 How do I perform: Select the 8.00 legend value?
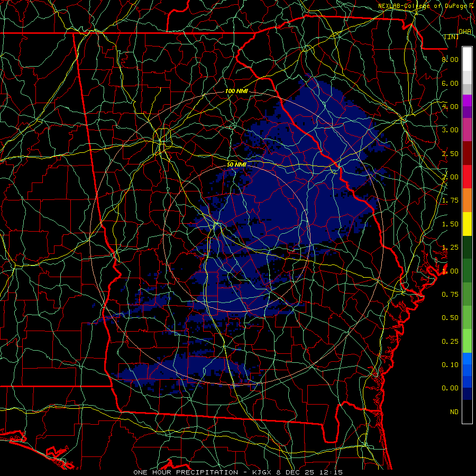coord(450,59)
